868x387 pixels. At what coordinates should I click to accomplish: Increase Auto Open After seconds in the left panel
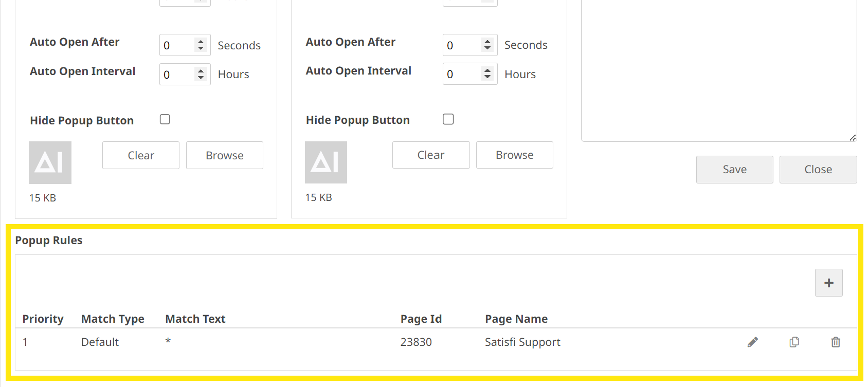tap(201, 42)
